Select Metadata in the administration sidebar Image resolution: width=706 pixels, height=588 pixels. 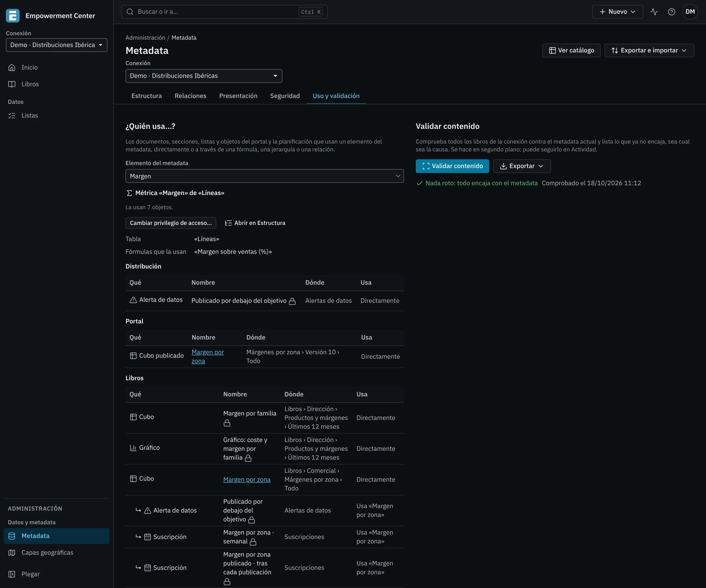[56, 536]
